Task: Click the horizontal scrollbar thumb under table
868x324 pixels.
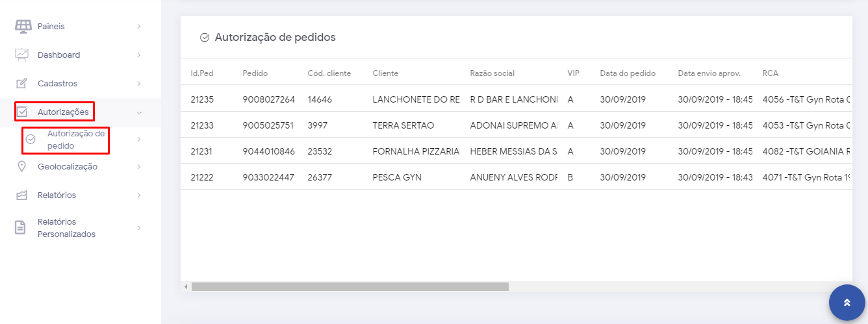Action: tap(350, 286)
